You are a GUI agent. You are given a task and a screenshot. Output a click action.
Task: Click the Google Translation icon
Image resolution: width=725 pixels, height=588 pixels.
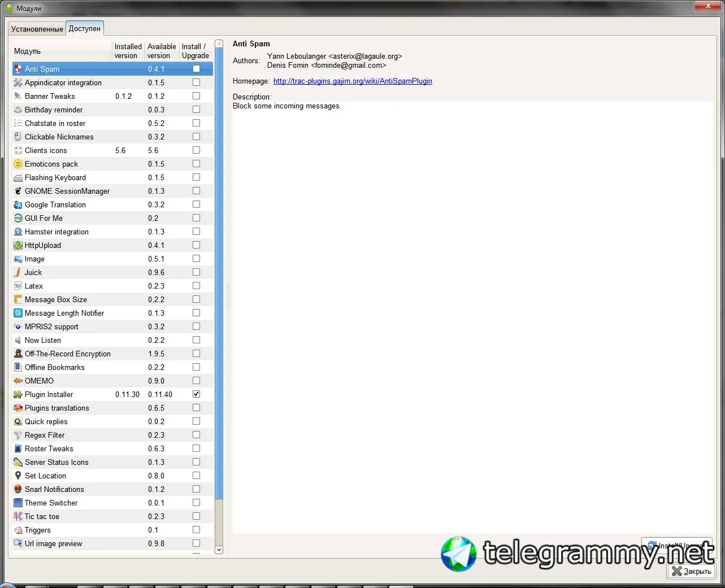tap(18, 204)
